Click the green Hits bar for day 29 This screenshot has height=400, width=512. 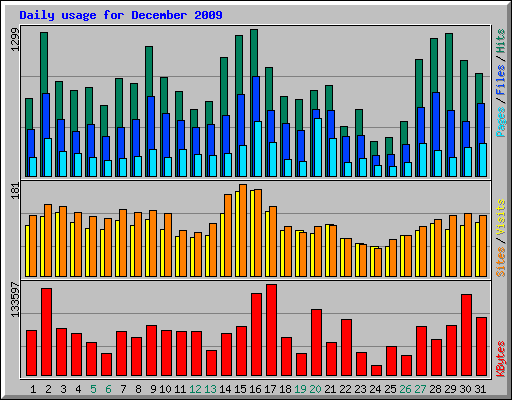tap(449, 72)
